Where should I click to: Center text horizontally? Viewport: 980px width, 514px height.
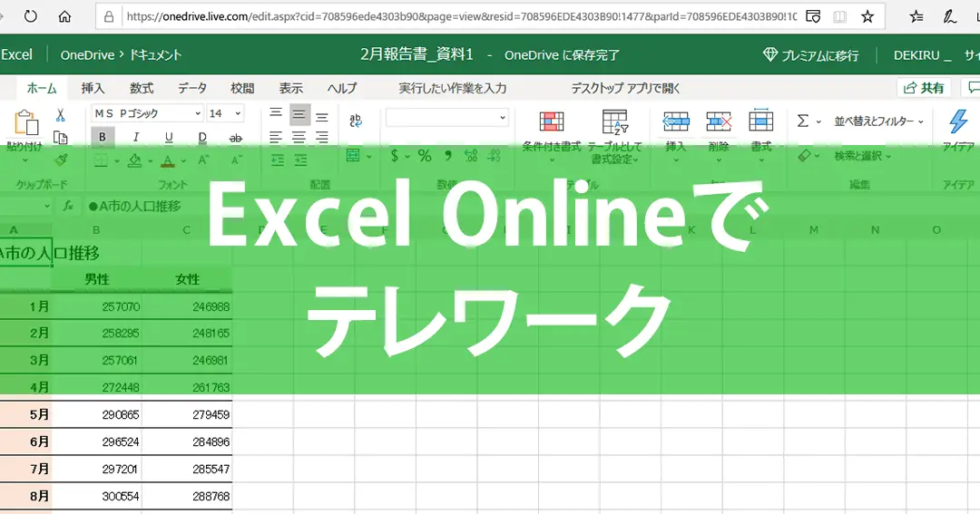tap(299, 137)
